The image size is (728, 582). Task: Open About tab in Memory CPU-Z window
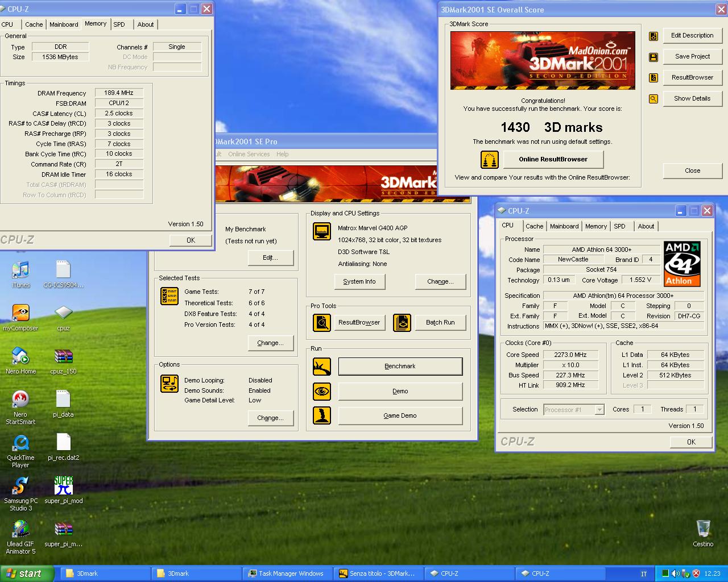146,24
